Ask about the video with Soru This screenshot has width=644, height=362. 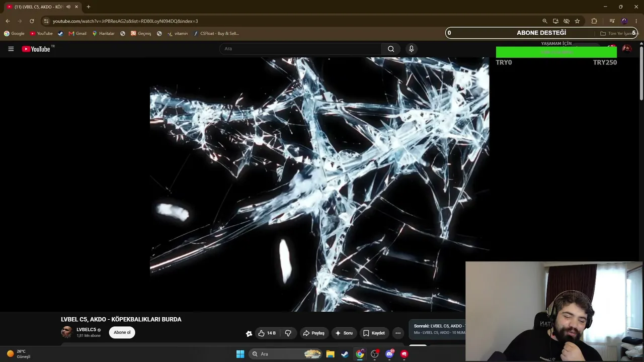click(x=344, y=333)
